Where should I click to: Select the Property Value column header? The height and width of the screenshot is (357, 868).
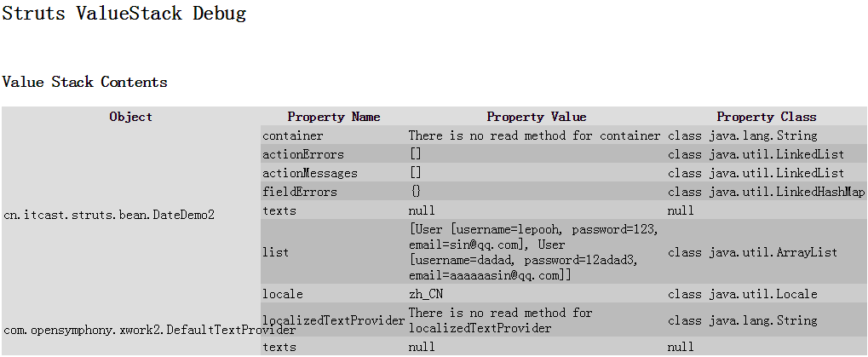[x=536, y=117]
